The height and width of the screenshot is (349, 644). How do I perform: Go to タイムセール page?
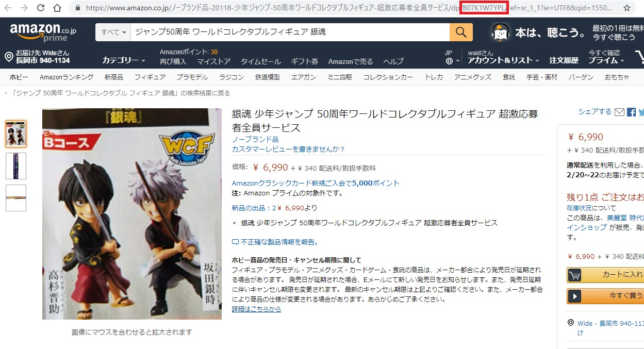coord(261,61)
